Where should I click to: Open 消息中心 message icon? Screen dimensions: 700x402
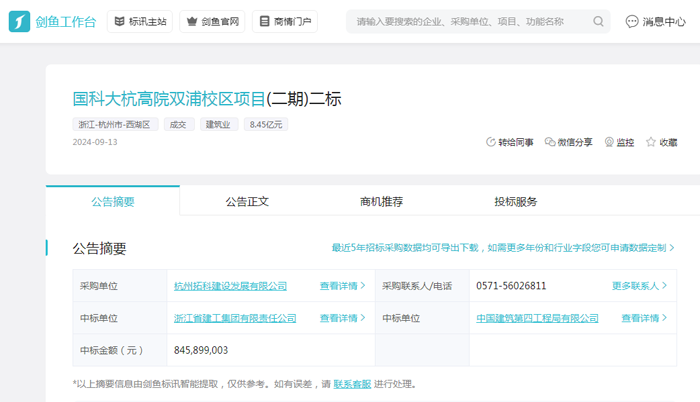[632, 21]
